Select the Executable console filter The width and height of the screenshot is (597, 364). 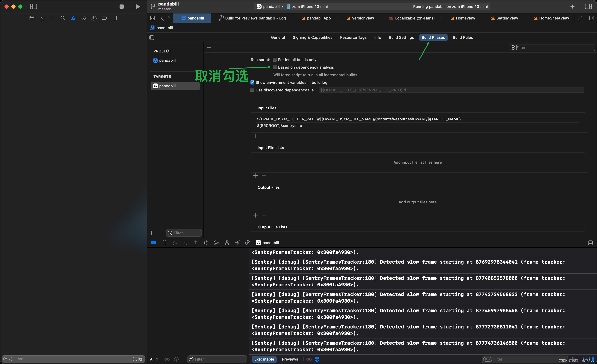pyautogui.click(x=264, y=359)
